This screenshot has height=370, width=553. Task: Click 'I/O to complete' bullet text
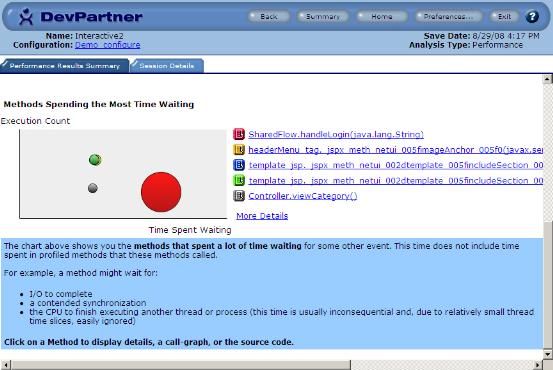(x=61, y=294)
